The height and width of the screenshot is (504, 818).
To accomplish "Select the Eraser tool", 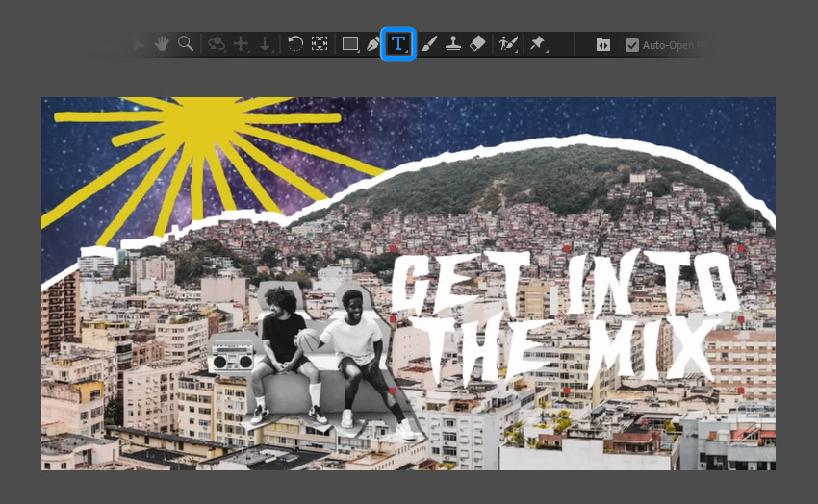I will [x=477, y=44].
